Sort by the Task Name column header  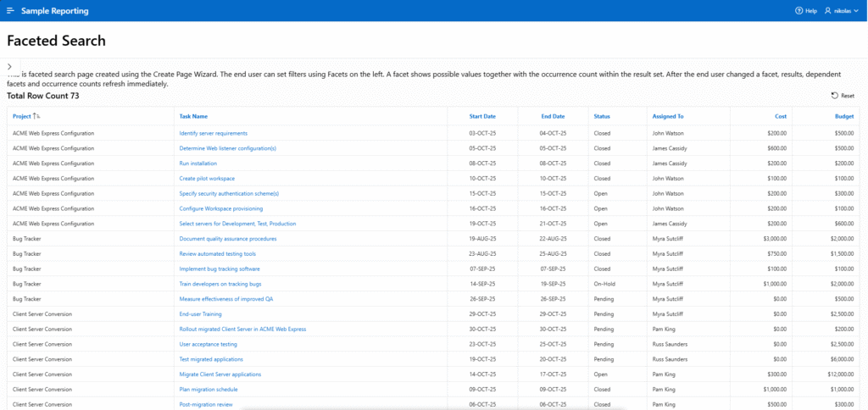pos(193,116)
